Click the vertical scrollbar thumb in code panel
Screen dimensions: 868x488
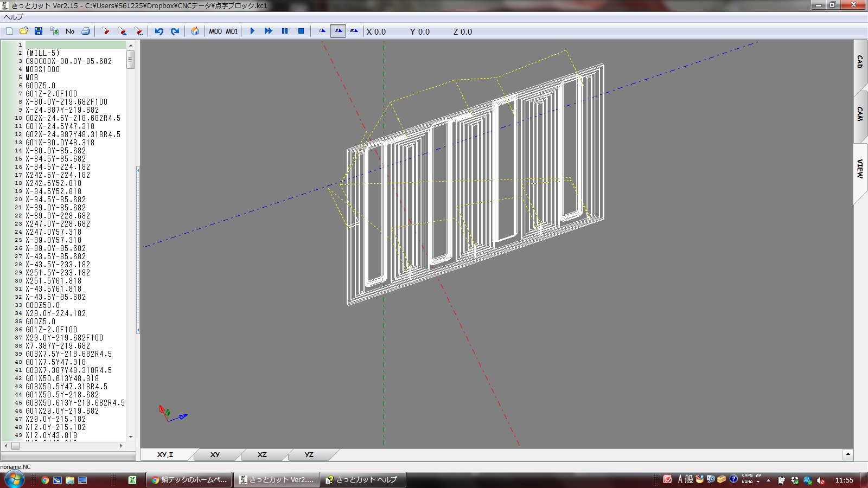point(131,60)
